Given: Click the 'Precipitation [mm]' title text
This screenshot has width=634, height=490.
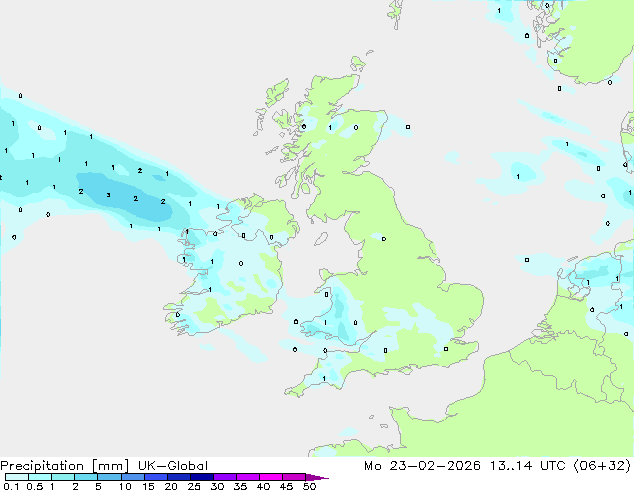Looking at the screenshot, I should (64, 466).
